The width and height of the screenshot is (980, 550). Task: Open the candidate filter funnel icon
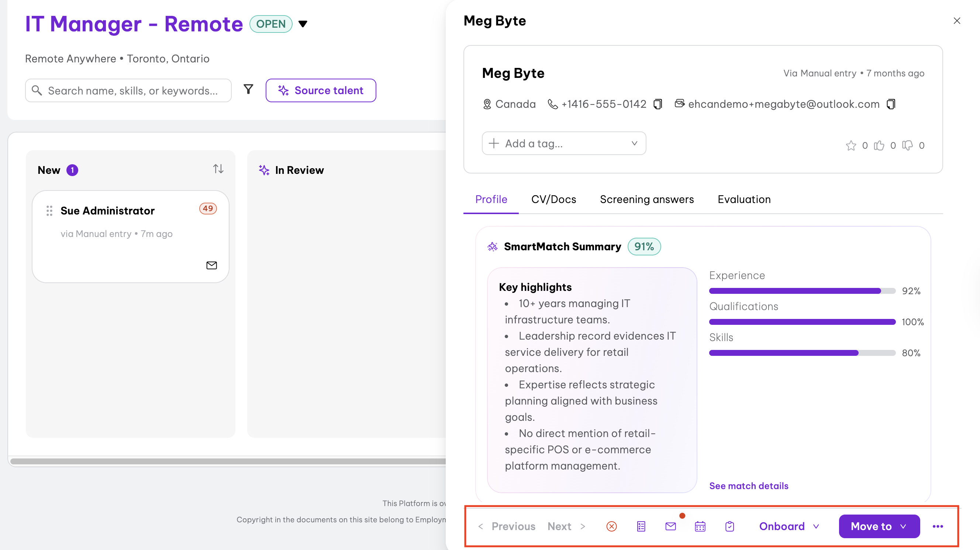(x=248, y=89)
